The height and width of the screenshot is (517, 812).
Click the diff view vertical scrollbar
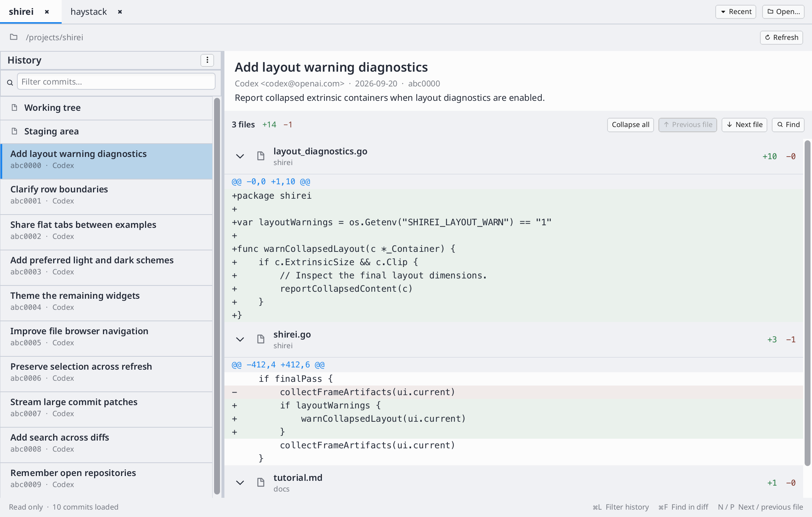pos(808,303)
